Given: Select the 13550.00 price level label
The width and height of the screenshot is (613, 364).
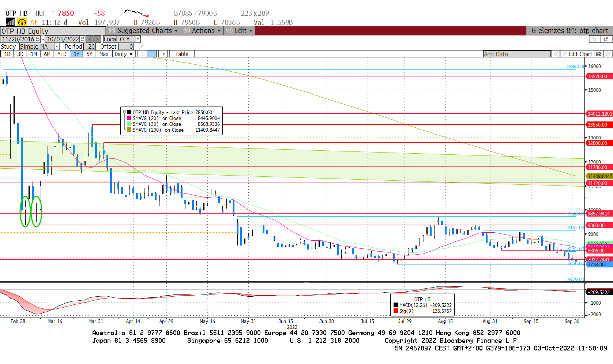Looking at the screenshot, I should tap(599, 125).
